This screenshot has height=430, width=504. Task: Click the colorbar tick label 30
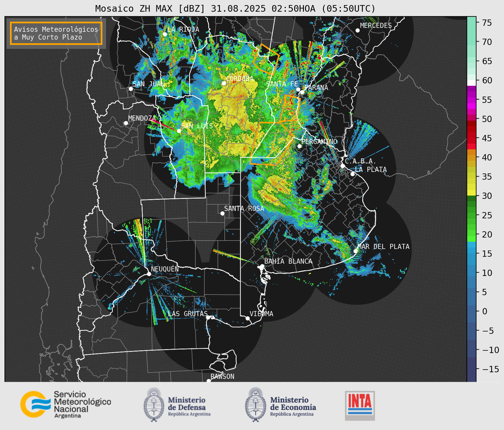pos(487,196)
